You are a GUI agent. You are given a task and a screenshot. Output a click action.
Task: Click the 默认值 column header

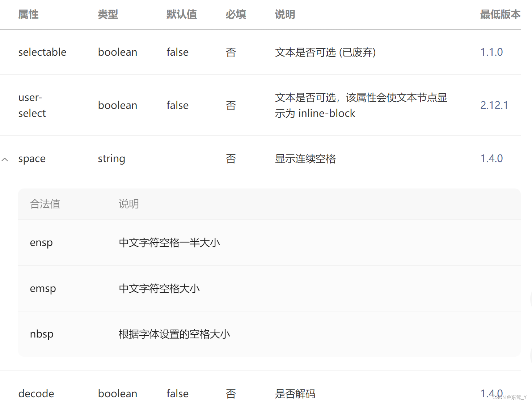182,14
